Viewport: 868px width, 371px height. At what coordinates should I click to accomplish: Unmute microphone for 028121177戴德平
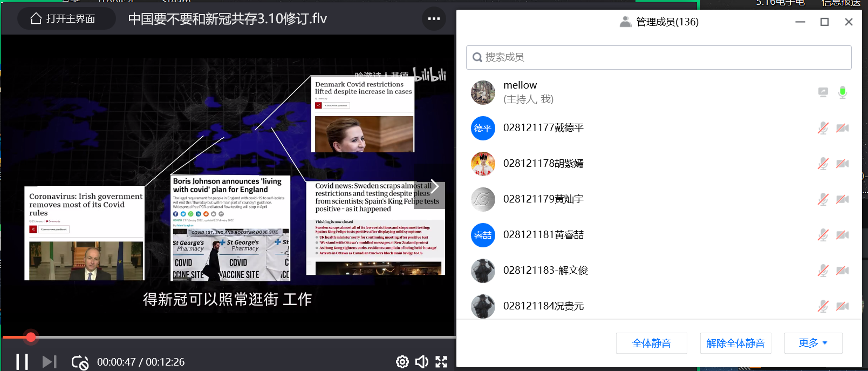tap(823, 128)
